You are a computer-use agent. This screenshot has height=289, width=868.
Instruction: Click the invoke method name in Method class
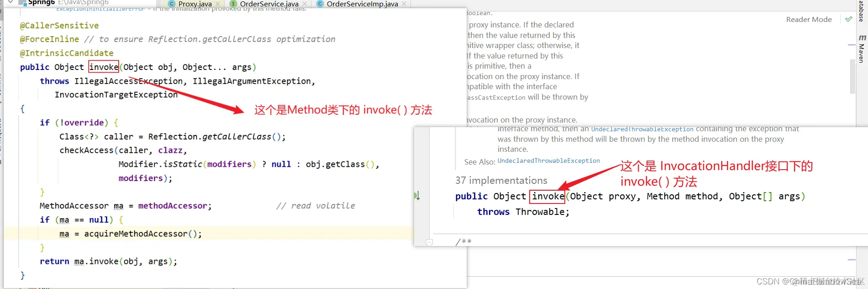[x=104, y=67]
